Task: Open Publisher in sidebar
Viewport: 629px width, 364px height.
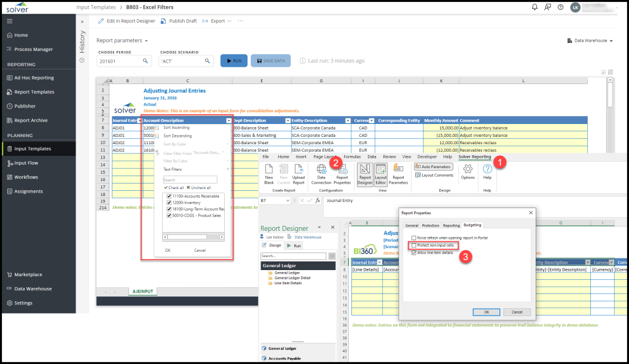Action: click(21, 106)
